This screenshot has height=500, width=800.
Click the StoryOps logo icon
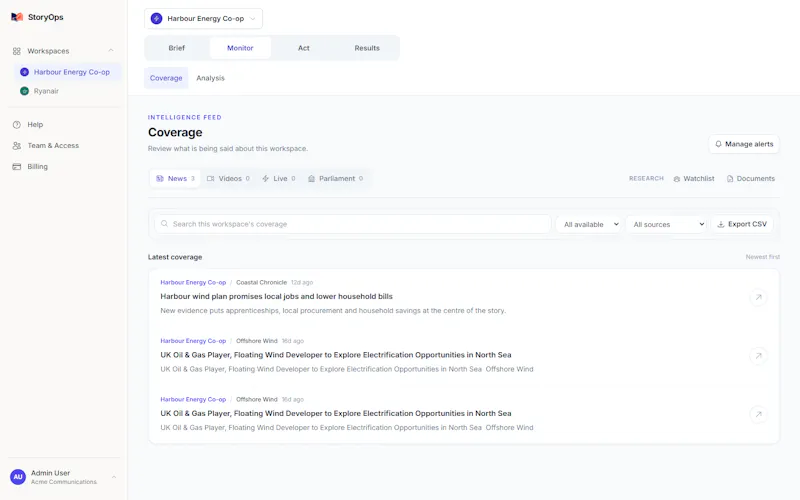click(17, 17)
